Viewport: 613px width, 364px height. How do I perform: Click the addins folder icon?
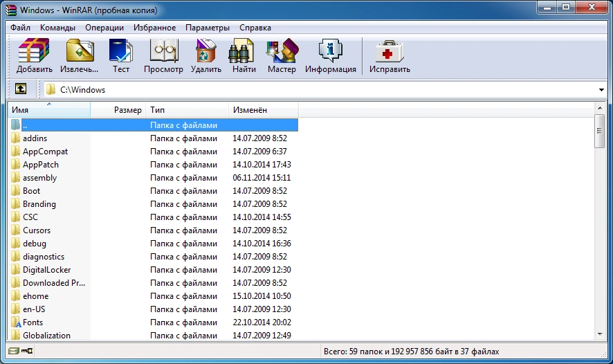tap(15, 138)
